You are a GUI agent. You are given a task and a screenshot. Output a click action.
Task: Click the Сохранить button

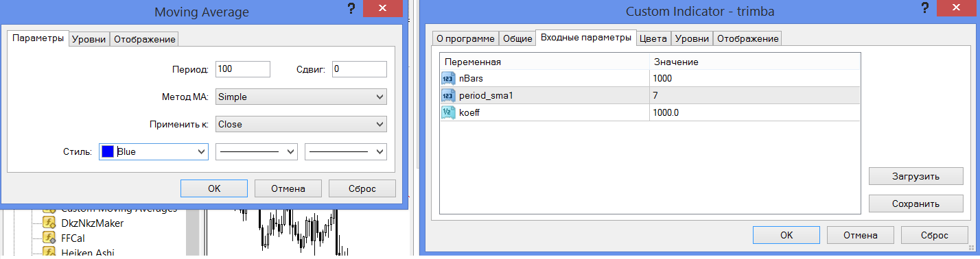click(x=915, y=203)
